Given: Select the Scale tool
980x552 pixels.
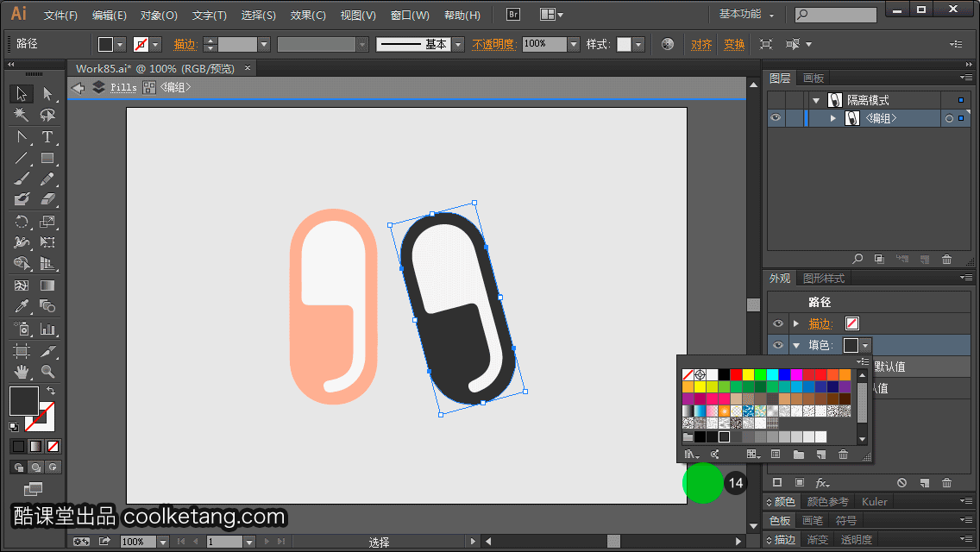Looking at the screenshot, I should pos(47,222).
